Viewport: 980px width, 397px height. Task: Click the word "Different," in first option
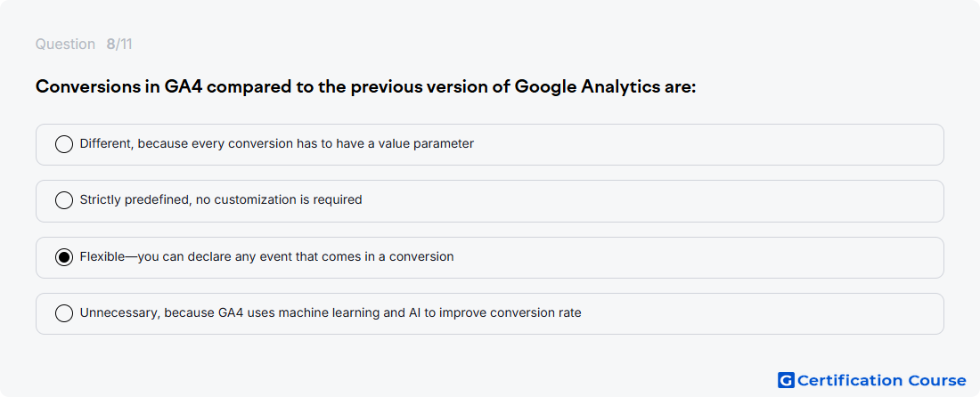107,144
